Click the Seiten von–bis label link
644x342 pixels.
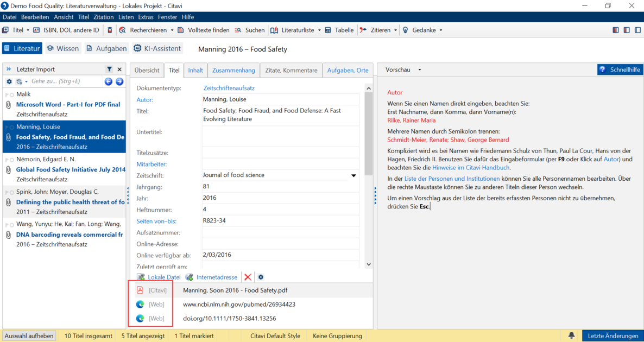click(156, 221)
